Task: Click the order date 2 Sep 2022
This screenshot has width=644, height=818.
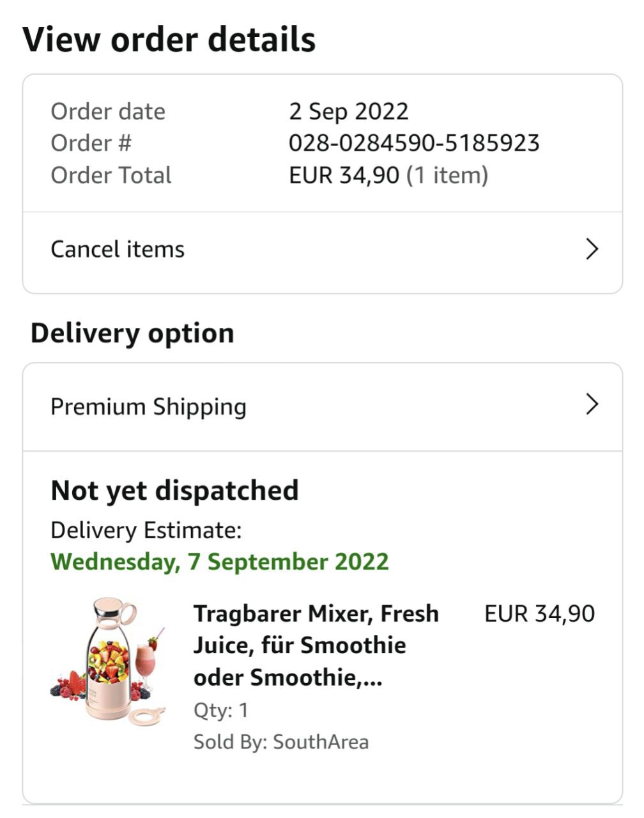Action: coord(348,112)
